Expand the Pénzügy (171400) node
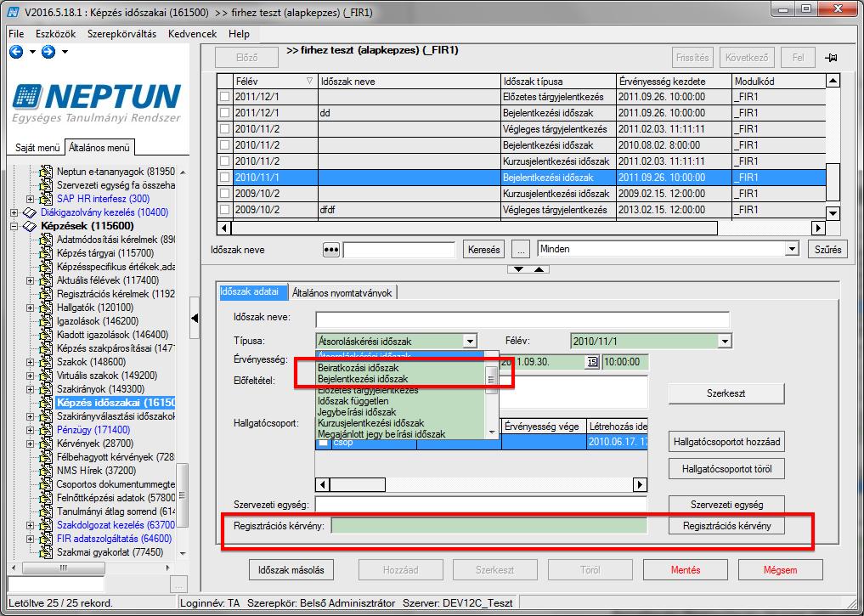Viewport: 864px width, 616px height. point(31,430)
